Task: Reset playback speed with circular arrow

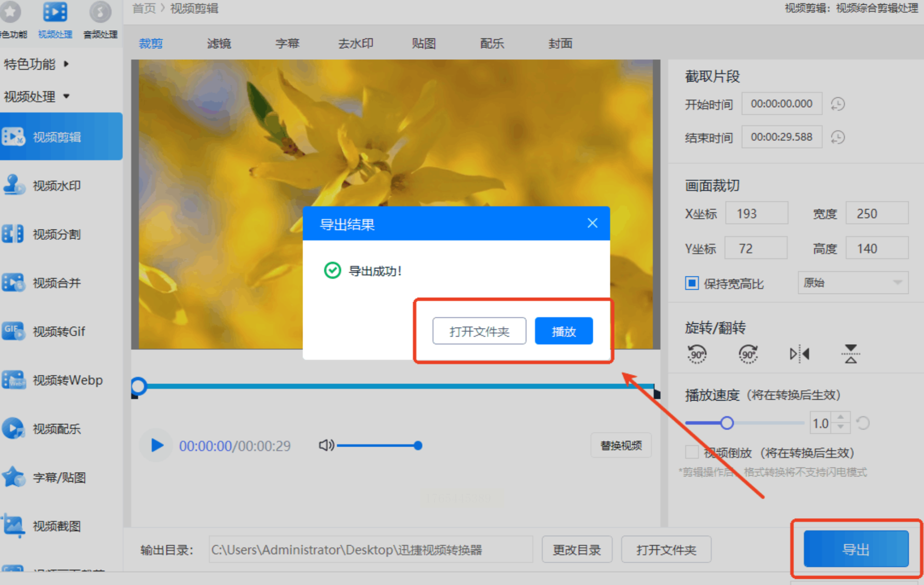Action: pyautogui.click(x=863, y=423)
